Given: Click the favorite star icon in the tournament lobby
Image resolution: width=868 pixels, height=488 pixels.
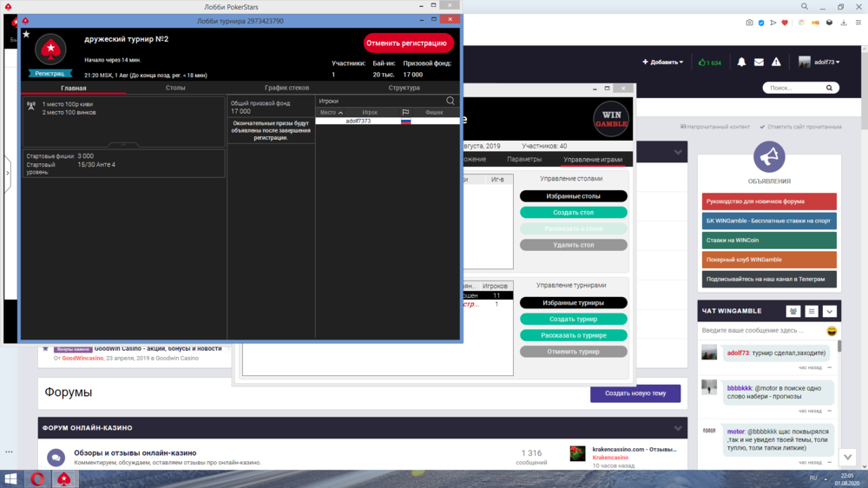Looking at the screenshot, I should tap(26, 35).
